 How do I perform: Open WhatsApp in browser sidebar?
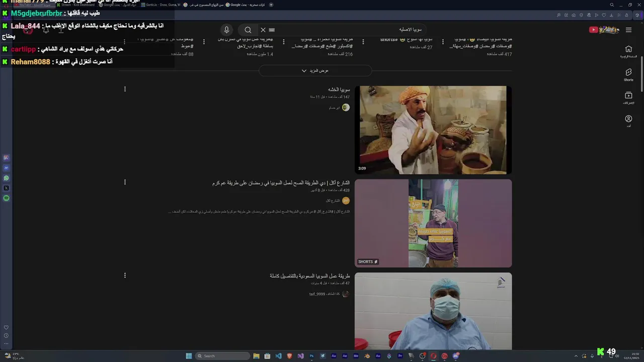click(x=6, y=178)
